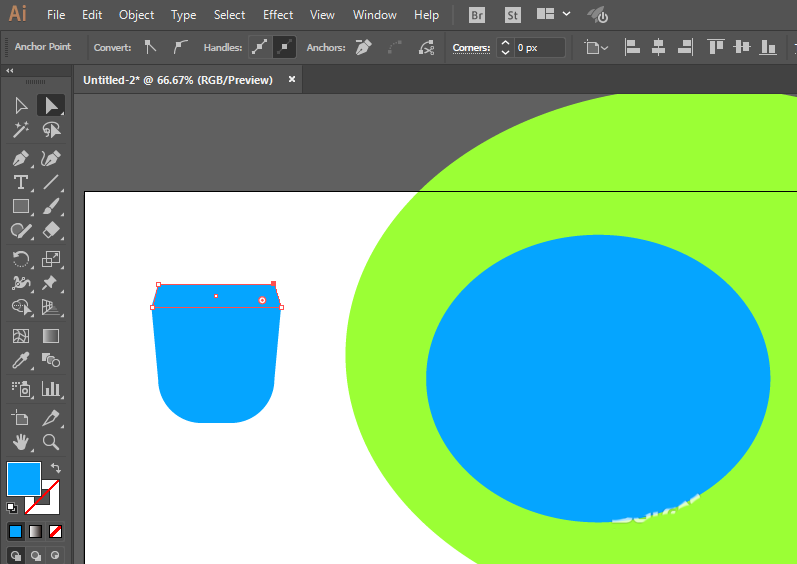Reset to default fill and stroke
This screenshot has width=797, height=564.
coord(12,507)
